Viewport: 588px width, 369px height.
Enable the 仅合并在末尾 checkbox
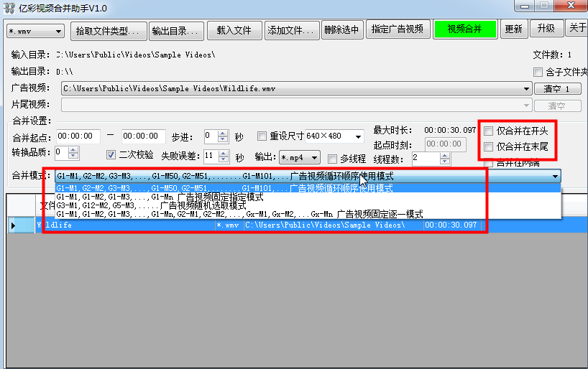pyautogui.click(x=489, y=146)
